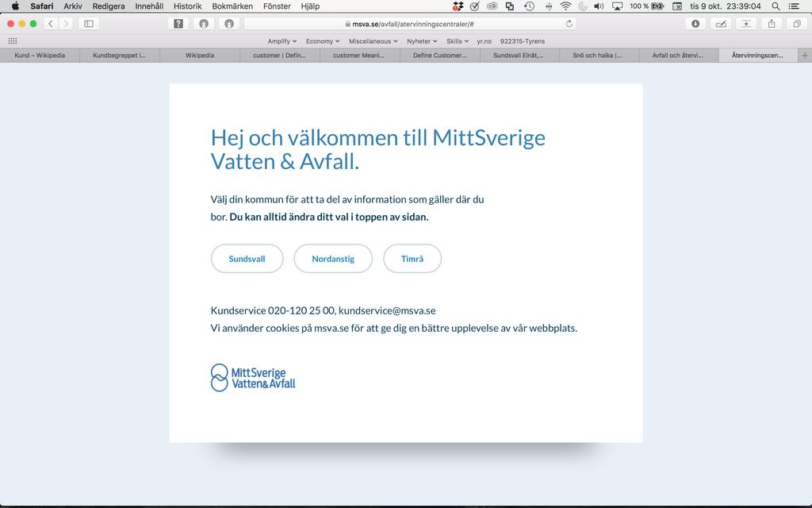The height and width of the screenshot is (508, 812).
Task: Open the 922315-Tyrens bookmark
Action: click(523, 41)
